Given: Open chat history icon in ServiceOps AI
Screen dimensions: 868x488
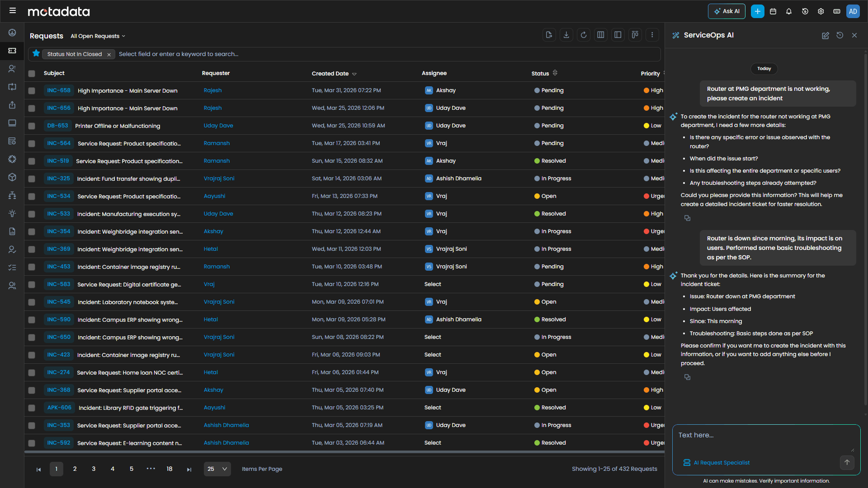Looking at the screenshot, I should pyautogui.click(x=840, y=35).
